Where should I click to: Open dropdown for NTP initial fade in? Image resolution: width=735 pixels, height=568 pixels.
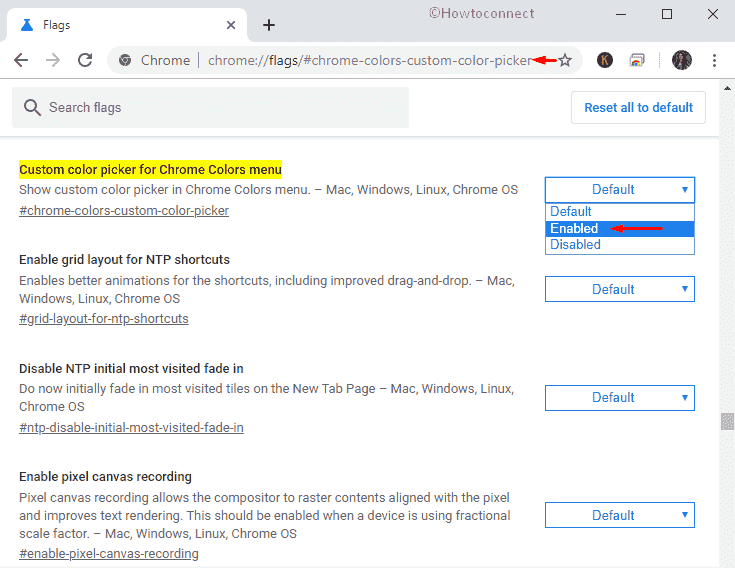click(620, 397)
